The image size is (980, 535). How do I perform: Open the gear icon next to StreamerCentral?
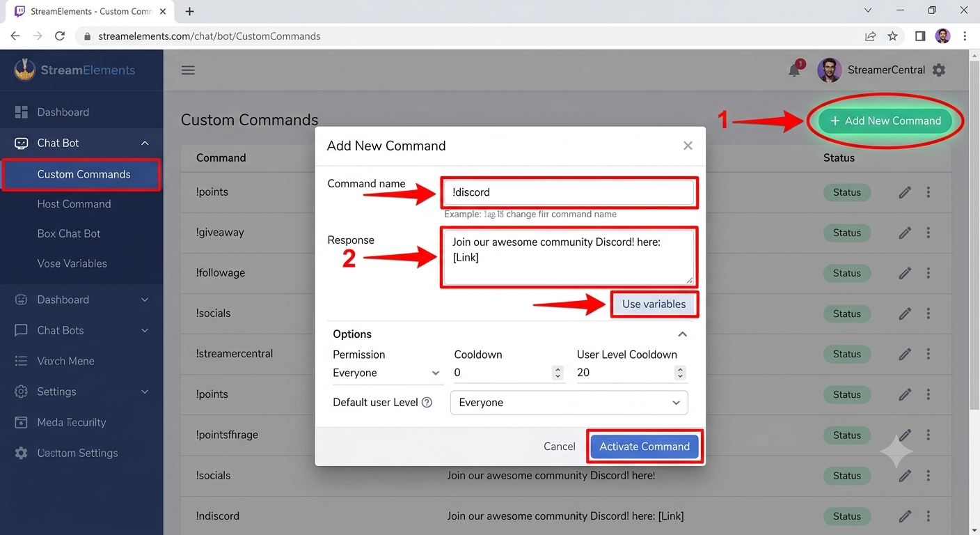pyautogui.click(x=939, y=70)
